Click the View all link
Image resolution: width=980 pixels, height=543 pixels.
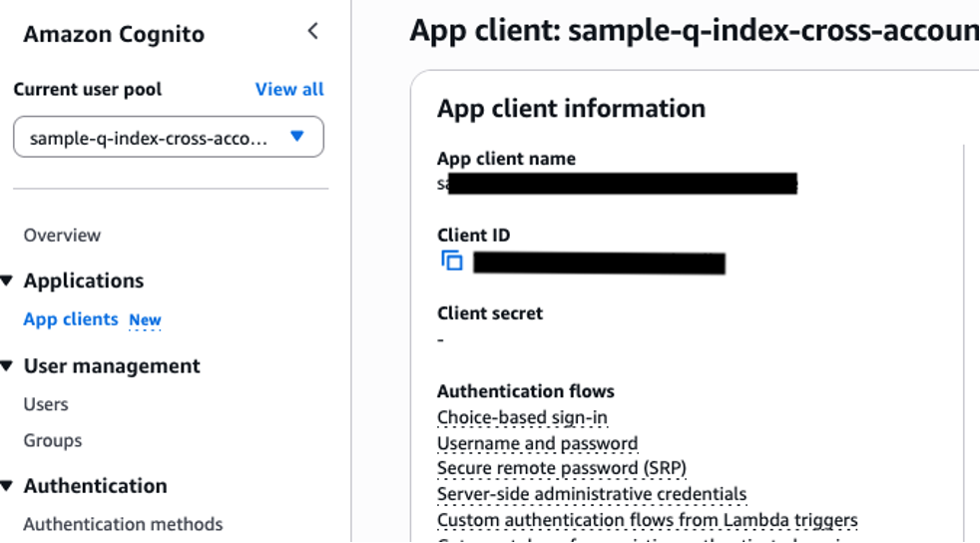pos(289,90)
